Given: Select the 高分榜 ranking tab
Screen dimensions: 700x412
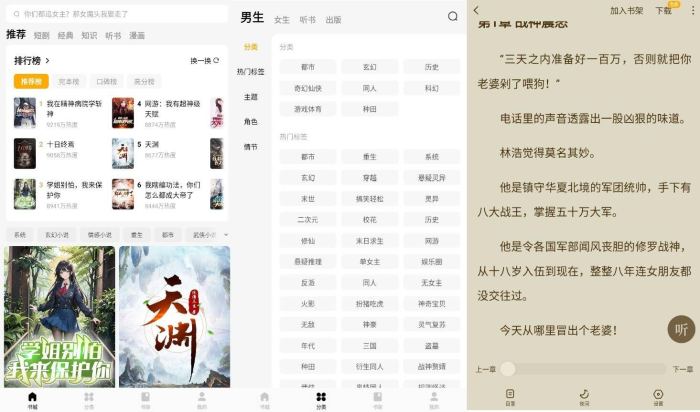Looking at the screenshot, I should [144, 82].
